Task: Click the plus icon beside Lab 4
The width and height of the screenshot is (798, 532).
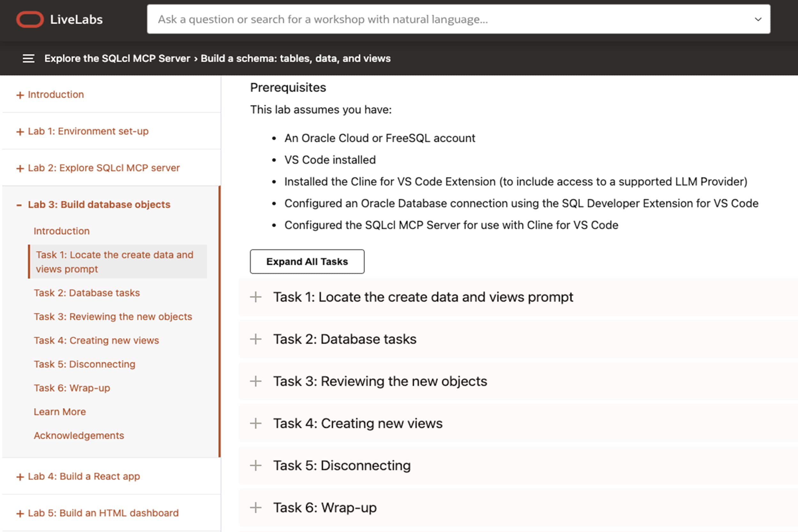Action: click(x=20, y=477)
